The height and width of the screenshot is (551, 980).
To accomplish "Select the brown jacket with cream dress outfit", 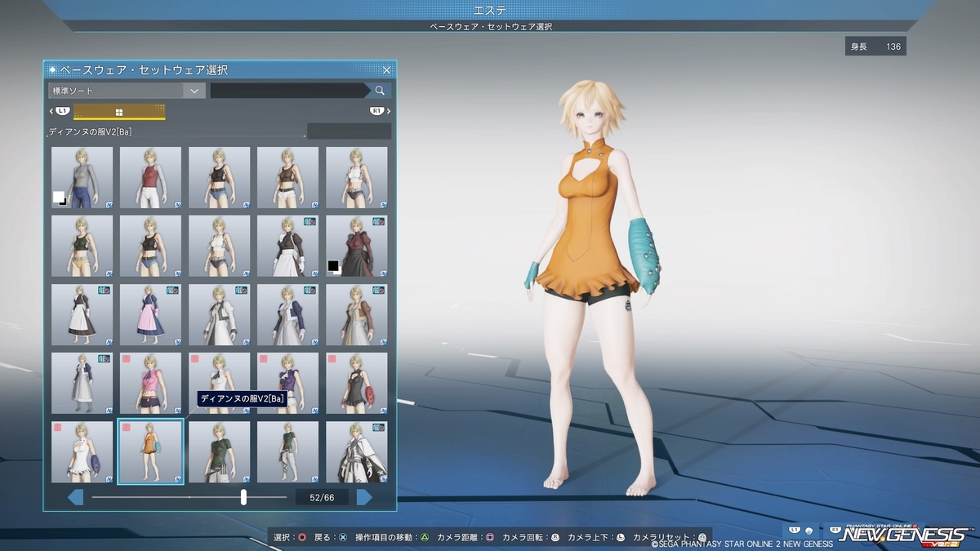I will click(x=356, y=314).
